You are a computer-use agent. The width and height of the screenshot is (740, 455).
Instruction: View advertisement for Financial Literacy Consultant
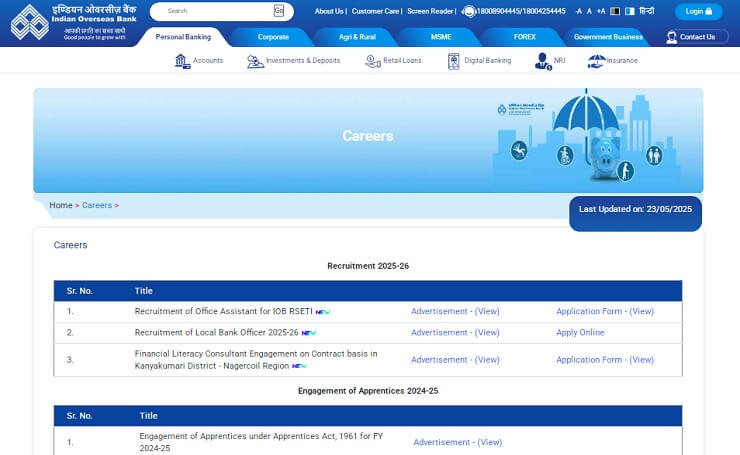click(455, 360)
